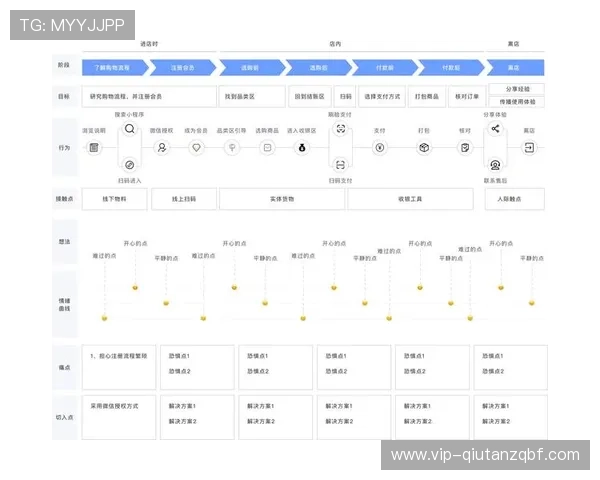Select the 分享经验 goal box
This screenshot has width=600, height=480.
point(517,89)
